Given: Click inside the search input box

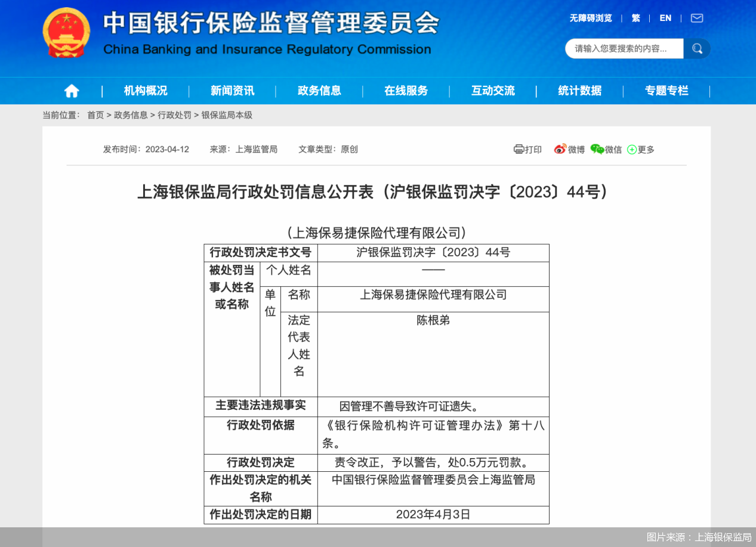Looking at the screenshot, I should click(x=624, y=48).
